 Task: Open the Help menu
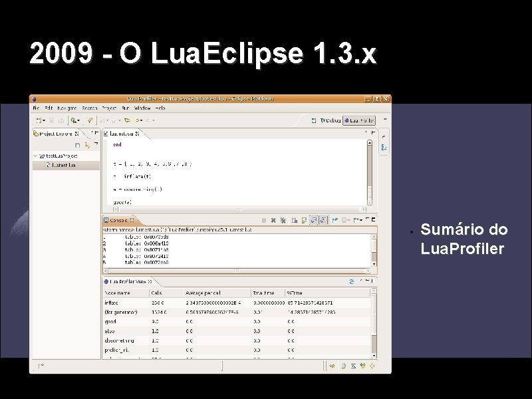coord(160,108)
